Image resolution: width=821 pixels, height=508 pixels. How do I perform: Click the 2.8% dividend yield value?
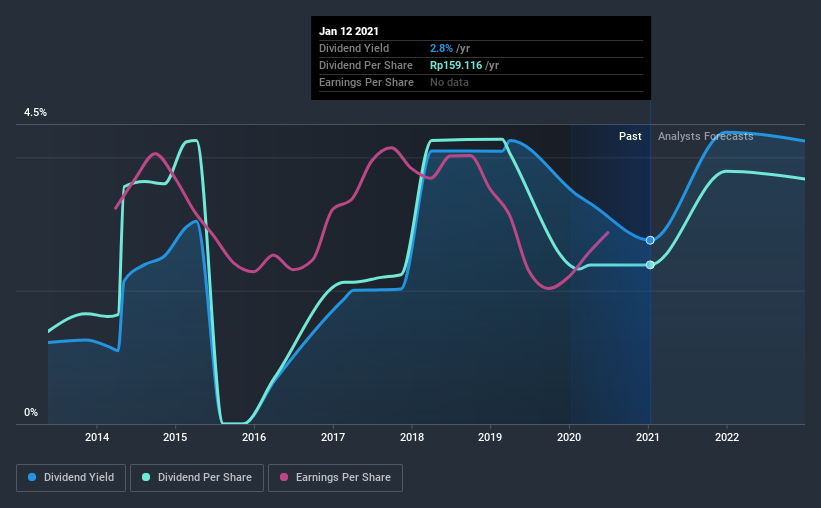tap(441, 48)
